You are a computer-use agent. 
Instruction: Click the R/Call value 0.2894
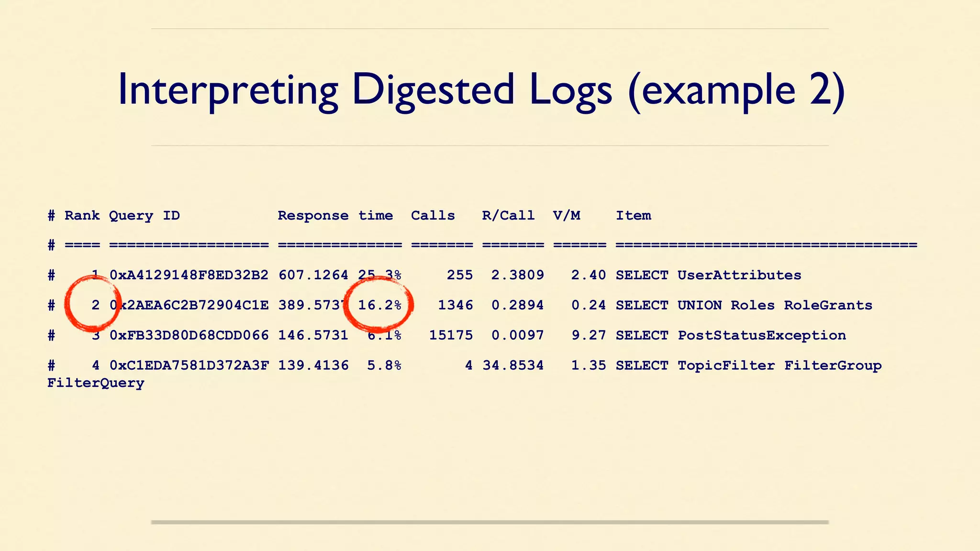518,305
